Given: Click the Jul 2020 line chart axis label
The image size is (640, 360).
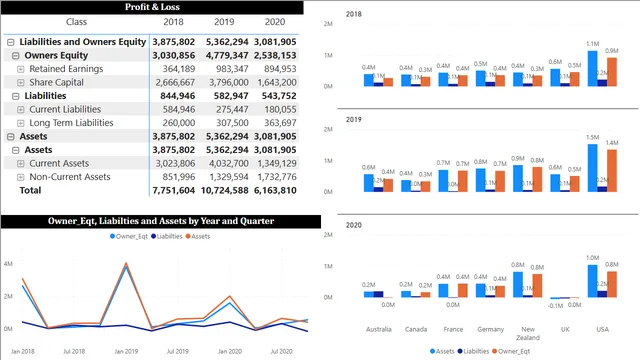Looking at the screenshot, I should (282, 351).
